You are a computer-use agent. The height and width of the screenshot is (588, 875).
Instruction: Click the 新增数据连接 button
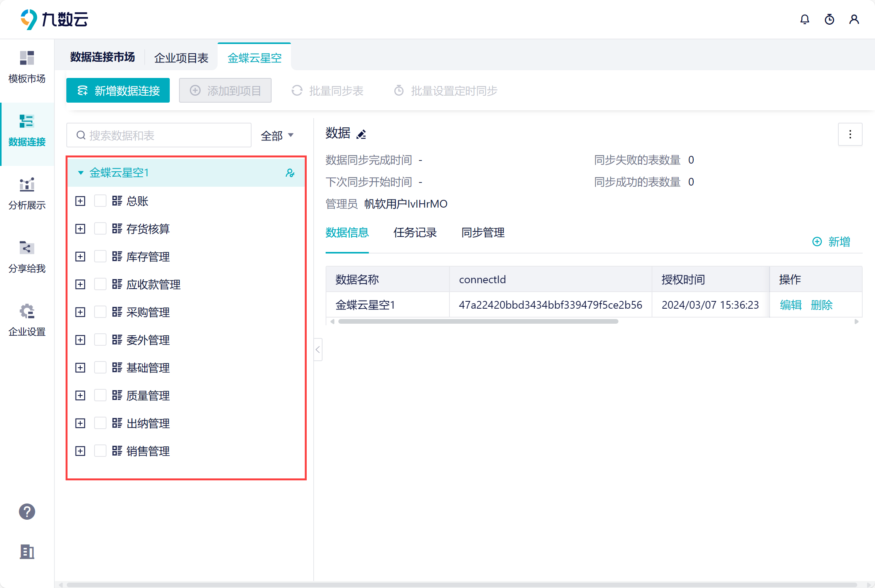118,91
